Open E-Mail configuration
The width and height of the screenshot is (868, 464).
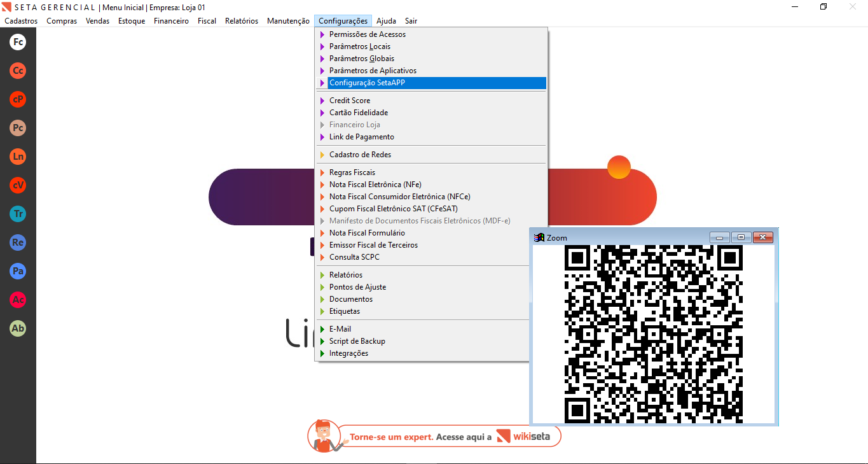click(423, 329)
